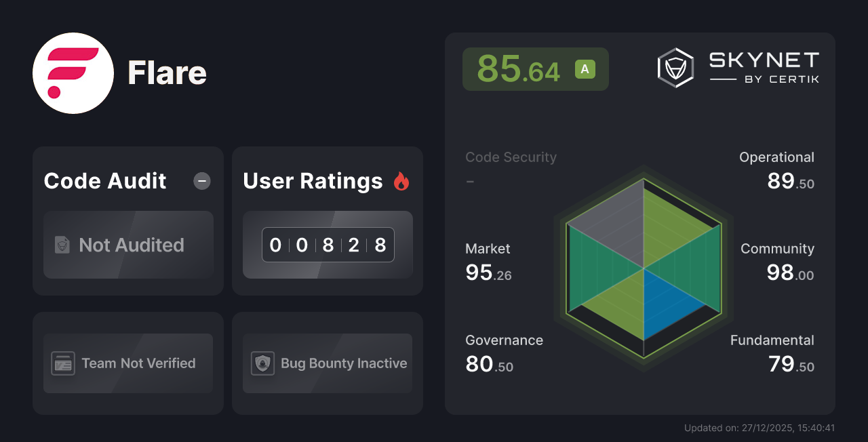Expand the User Ratings counter panel
The height and width of the screenshot is (442, 868).
point(328,245)
